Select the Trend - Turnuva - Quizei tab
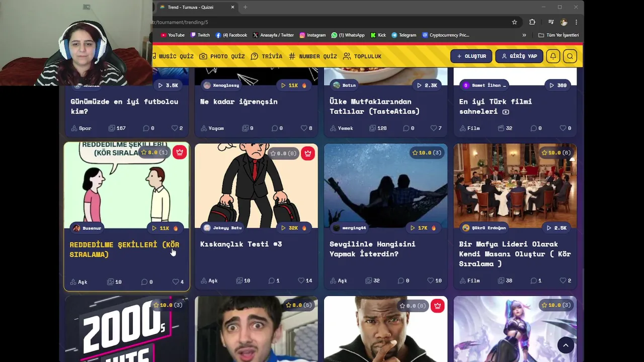Viewport: 644px width, 362px height. (x=196, y=7)
